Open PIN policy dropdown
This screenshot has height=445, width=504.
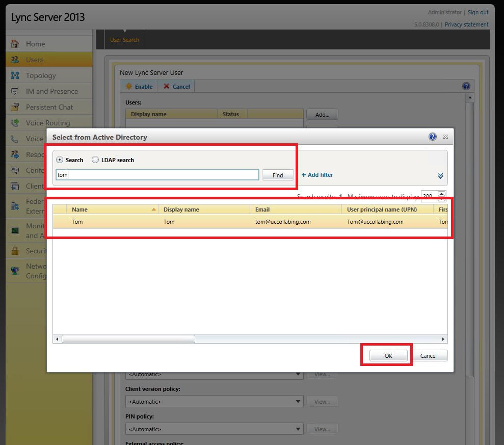(x=298, y=429)
